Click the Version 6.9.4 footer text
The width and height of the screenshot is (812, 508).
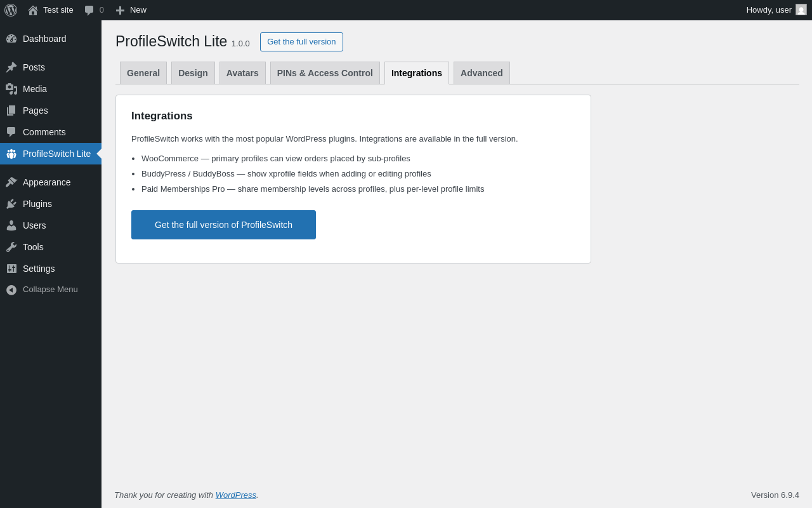coord(775,495)
